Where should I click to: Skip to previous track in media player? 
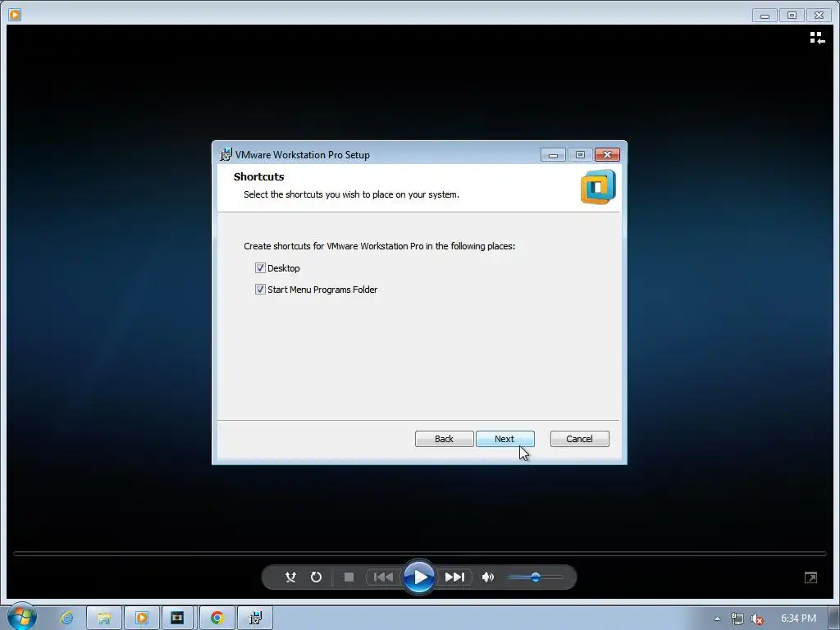pyautogui.click(x=383, y=577)
